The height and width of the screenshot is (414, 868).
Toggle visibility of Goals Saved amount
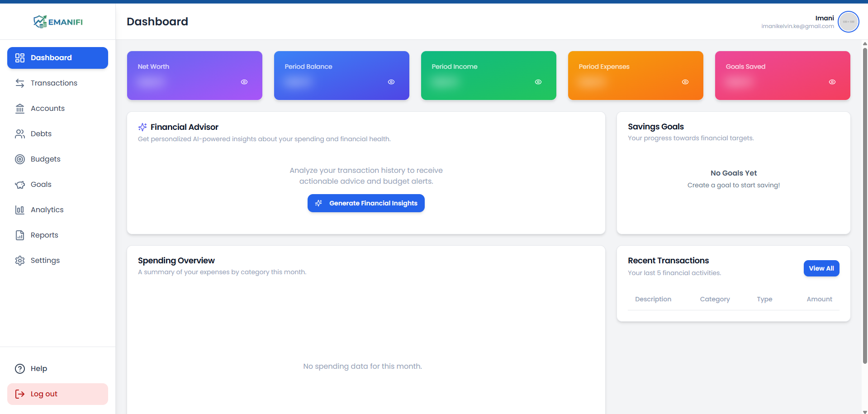[x=832, y=82]
